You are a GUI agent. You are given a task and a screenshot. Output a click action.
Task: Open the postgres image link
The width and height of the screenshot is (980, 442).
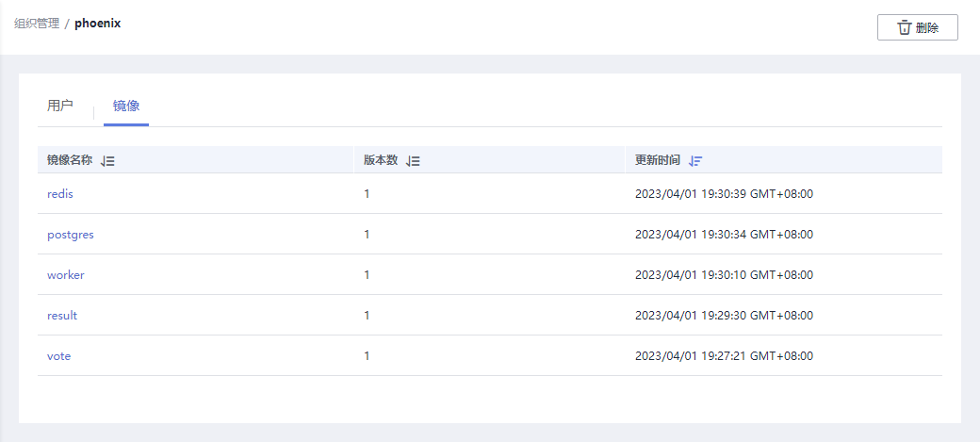pos(71,235)
